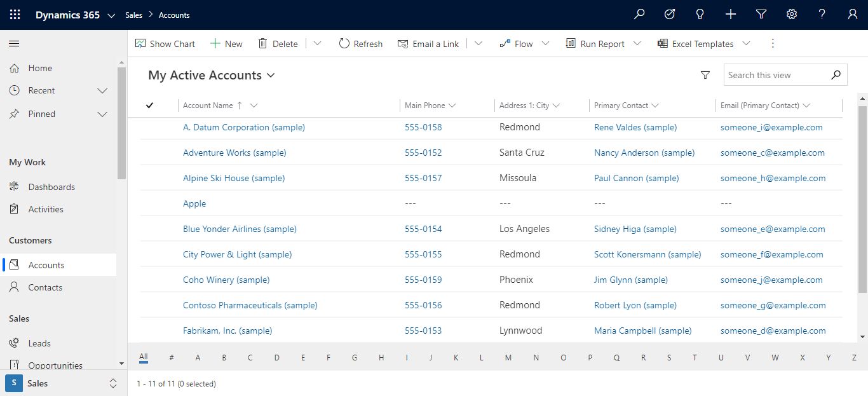This screenshot has width=868, height=396.
Task: Open the settings gear icon
Action: (792, 14)
